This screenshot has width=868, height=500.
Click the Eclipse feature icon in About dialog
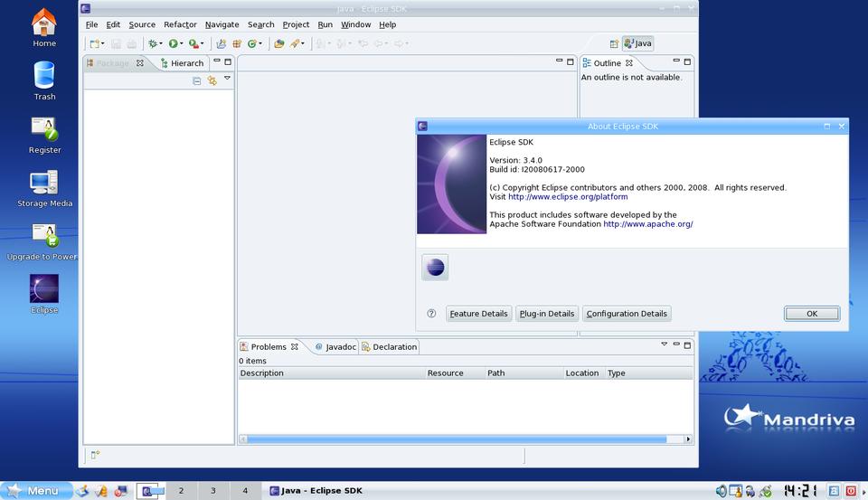(x=435, y=267)
